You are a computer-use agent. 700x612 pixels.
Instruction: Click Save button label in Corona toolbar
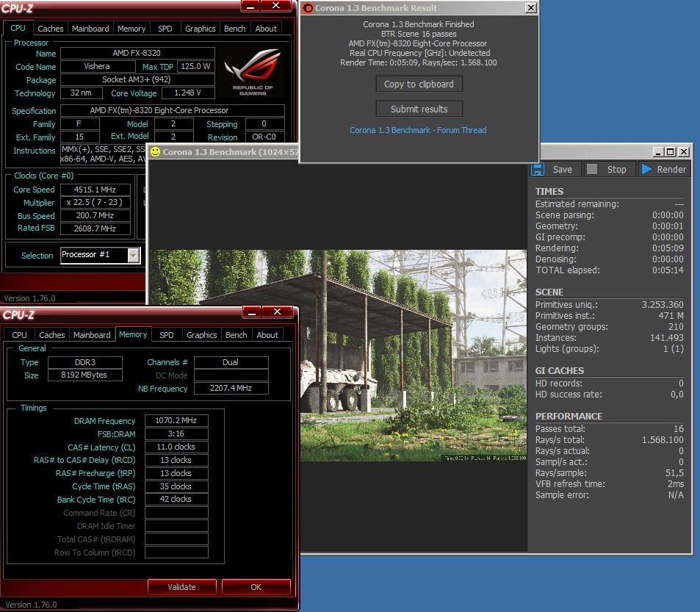(x=562, y=169)
